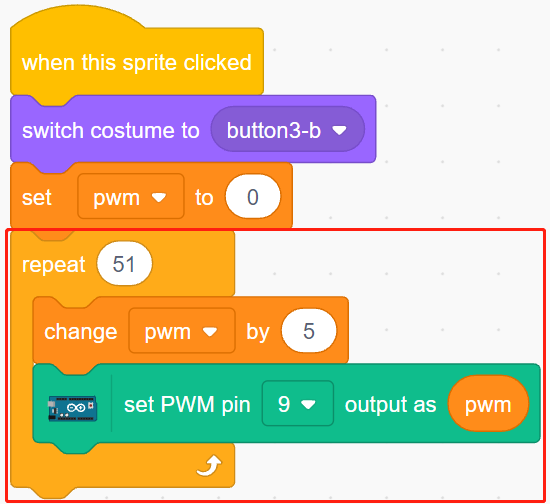Select the when this sprite clicked block

coord(137,62)
